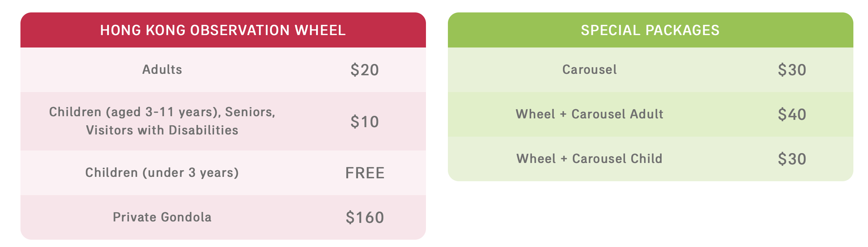This screenshot has width=868, height=247.
Task: Click the plus sign in Wheel + Carousel Child
Action: pos(564,159)
